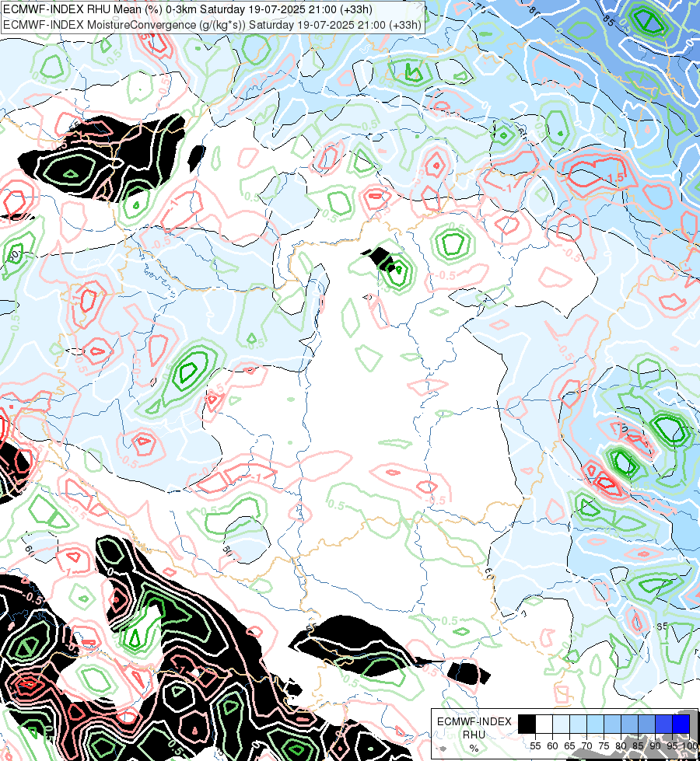700x761 pixels.
Task: Pick the white 55–60 legend swatch
Action: click(544, 724)
